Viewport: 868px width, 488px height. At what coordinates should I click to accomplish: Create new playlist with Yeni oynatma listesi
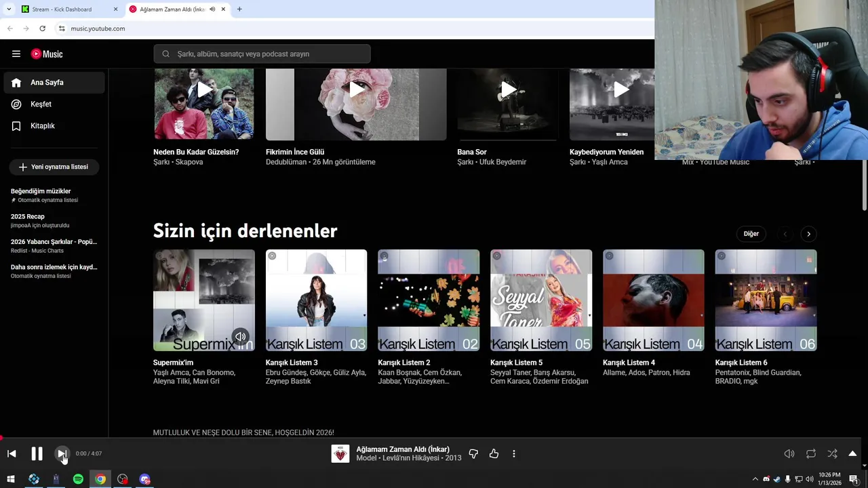point(54,167)
